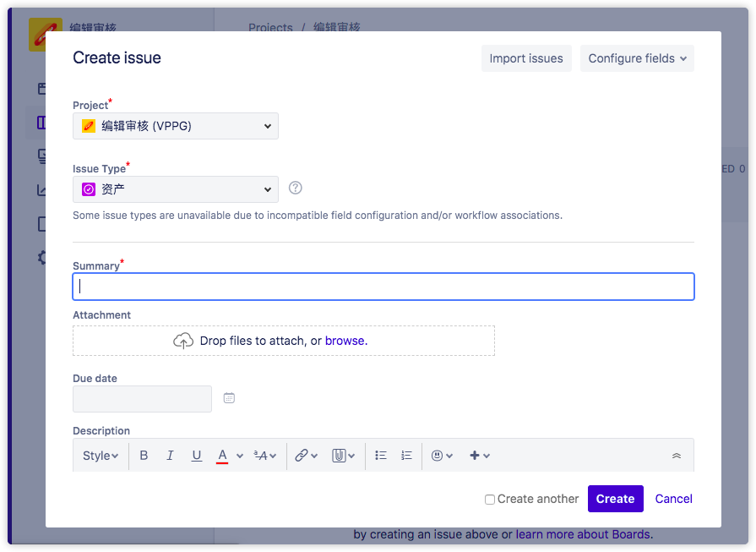Apply bold formatting in the description toolbar
The image size is (756, 552).
tap(144, 455)
